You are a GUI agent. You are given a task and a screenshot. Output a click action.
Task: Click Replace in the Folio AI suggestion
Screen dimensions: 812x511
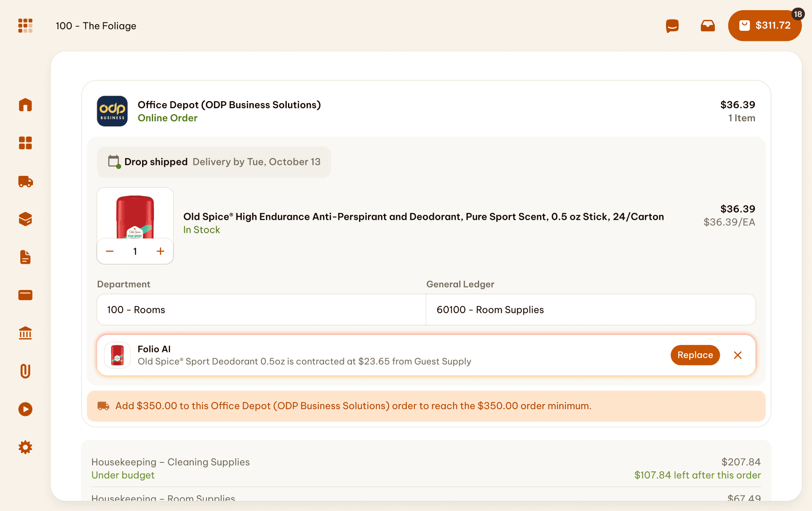pos(695,355)
